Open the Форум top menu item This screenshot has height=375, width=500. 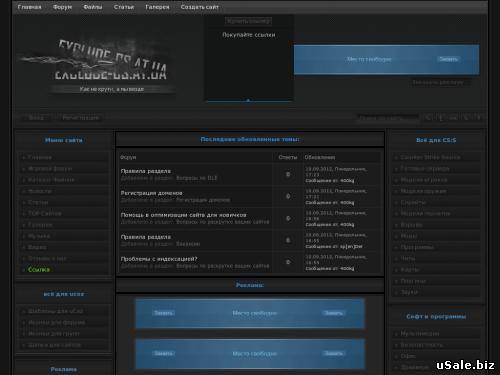point(62,7)
